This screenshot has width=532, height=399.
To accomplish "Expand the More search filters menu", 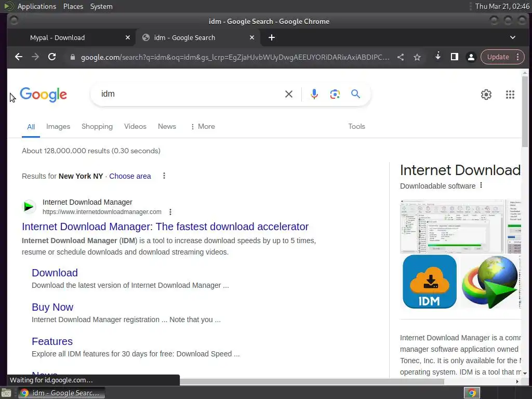I will click(x=203, y=127).
